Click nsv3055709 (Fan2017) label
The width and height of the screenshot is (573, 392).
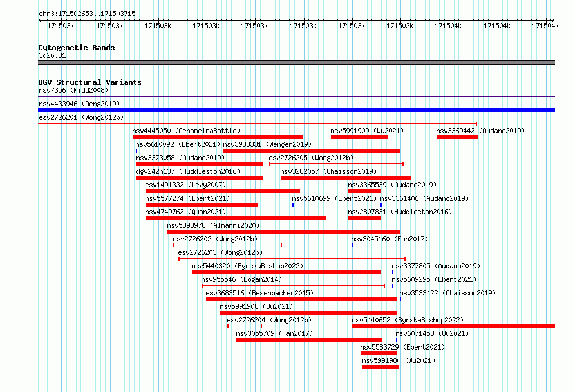coord(274,333)
